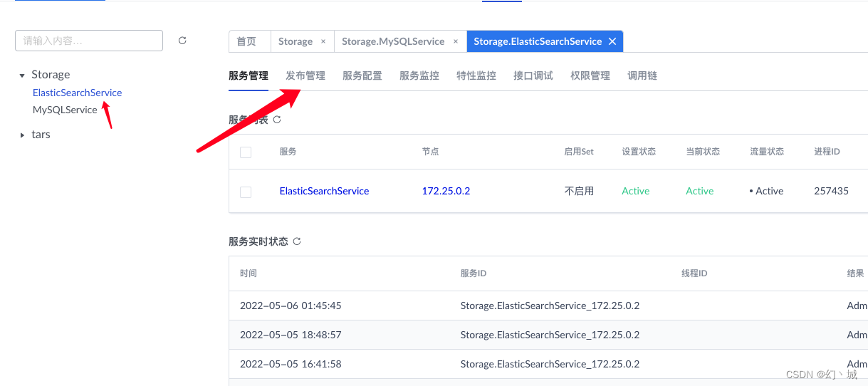Focus the sidebar search input field
Image resolution: width=868 pixels, height=386 pixels.
coord(89,41)
